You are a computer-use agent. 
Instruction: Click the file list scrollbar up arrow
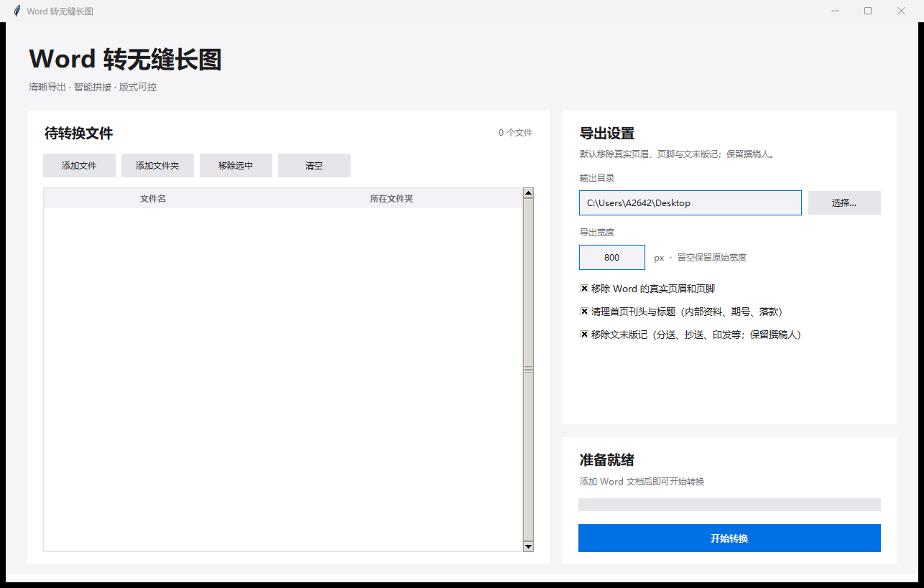[528, 192]
